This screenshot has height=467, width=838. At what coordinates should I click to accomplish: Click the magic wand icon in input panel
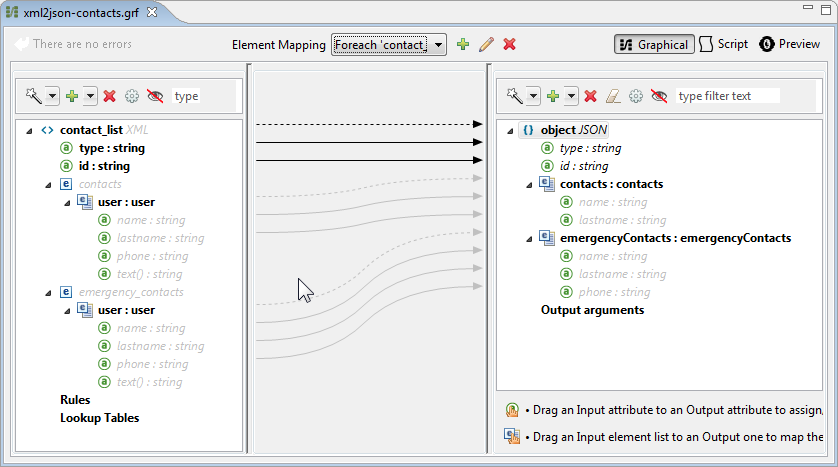point(33,96)
